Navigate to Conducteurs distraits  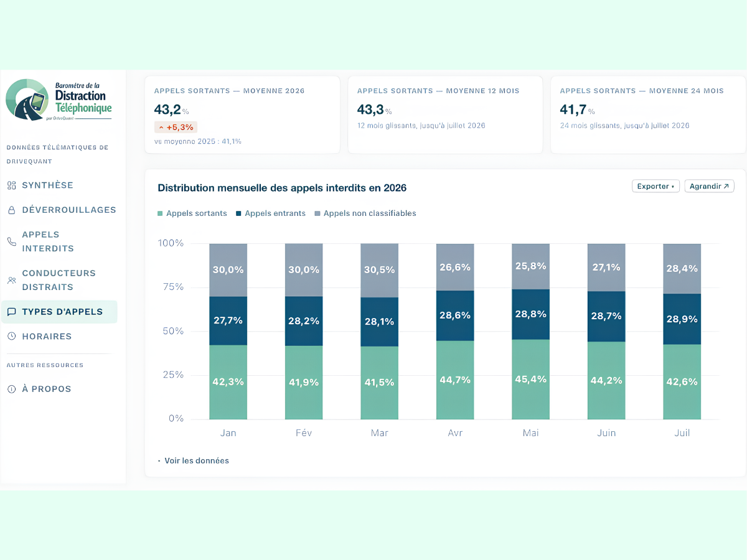(x=59, y=280)
